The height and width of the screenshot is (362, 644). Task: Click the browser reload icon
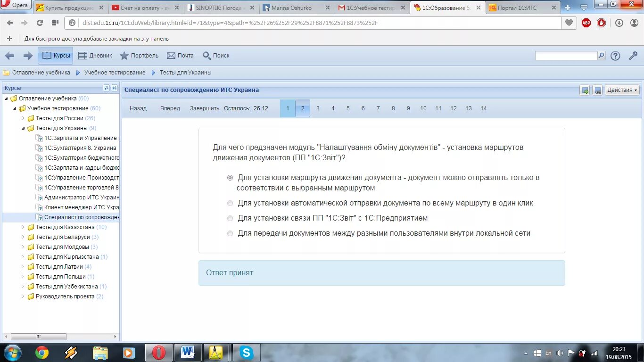[40, 23]
